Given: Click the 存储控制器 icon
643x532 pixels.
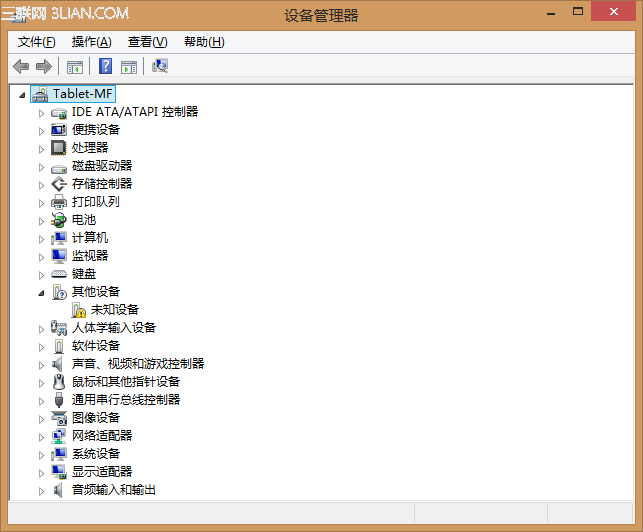Looking at the screenshot, I should tap(59, 184).
